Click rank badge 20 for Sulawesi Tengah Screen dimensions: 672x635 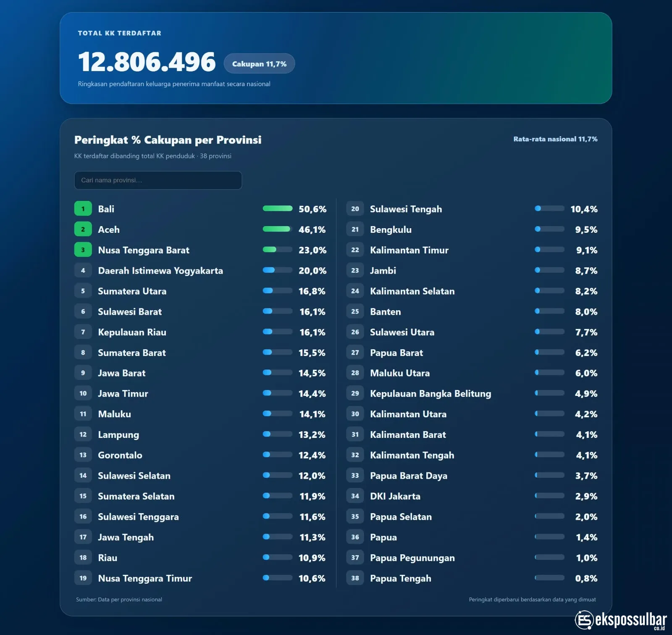click(x=355, y=209)
